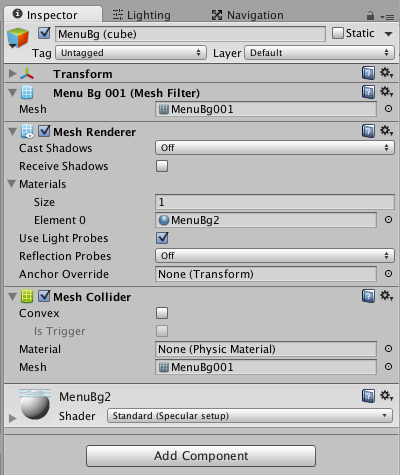Enable Receive Shadows checkbox
The height and width of the screenshot is (475, 400).
pos(162,166)
